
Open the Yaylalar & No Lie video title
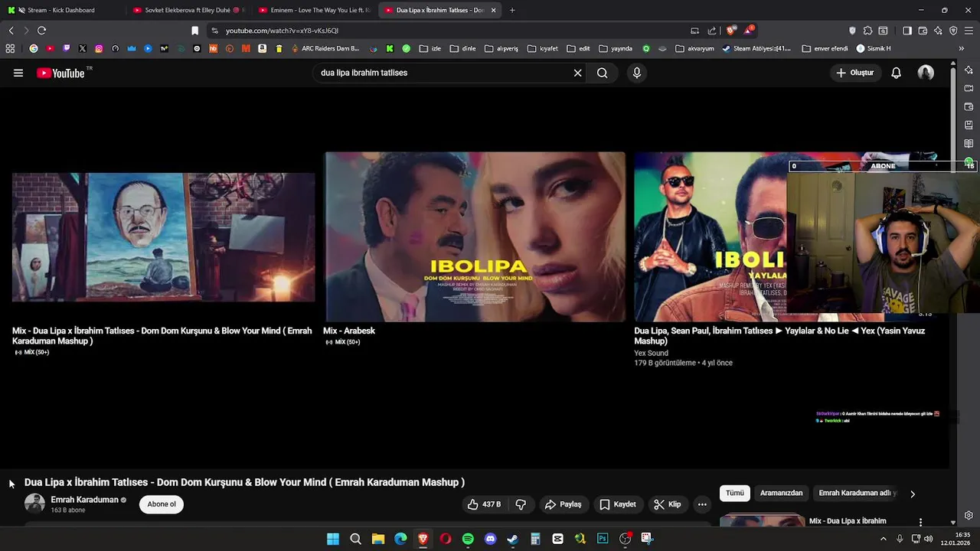tap(779, 336)
